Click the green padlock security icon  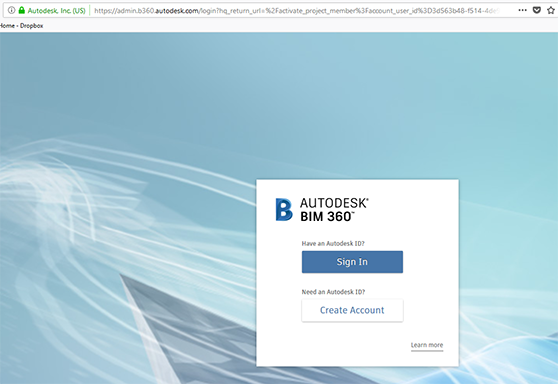tap(22, 10)
